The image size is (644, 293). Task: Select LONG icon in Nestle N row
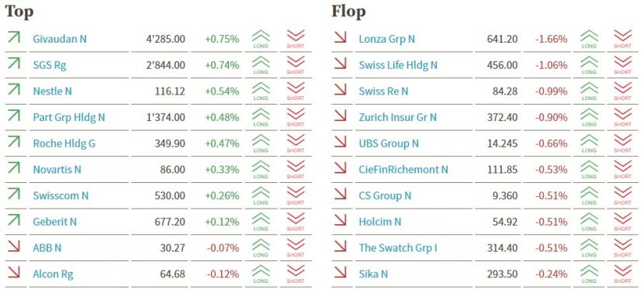point(261,91)
